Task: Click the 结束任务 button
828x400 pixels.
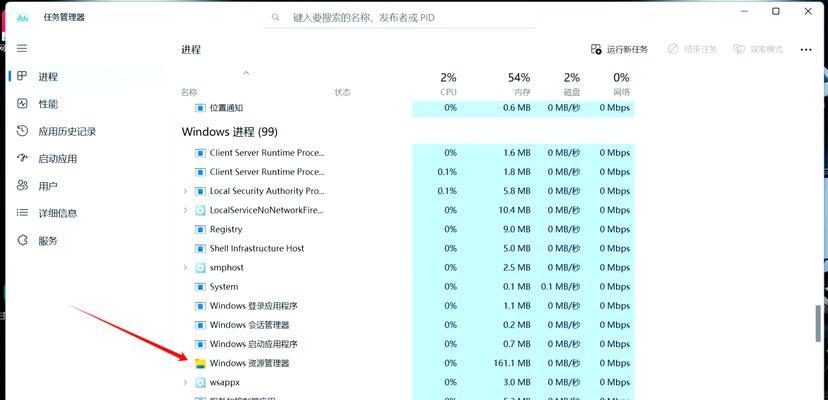Action: 692,49
